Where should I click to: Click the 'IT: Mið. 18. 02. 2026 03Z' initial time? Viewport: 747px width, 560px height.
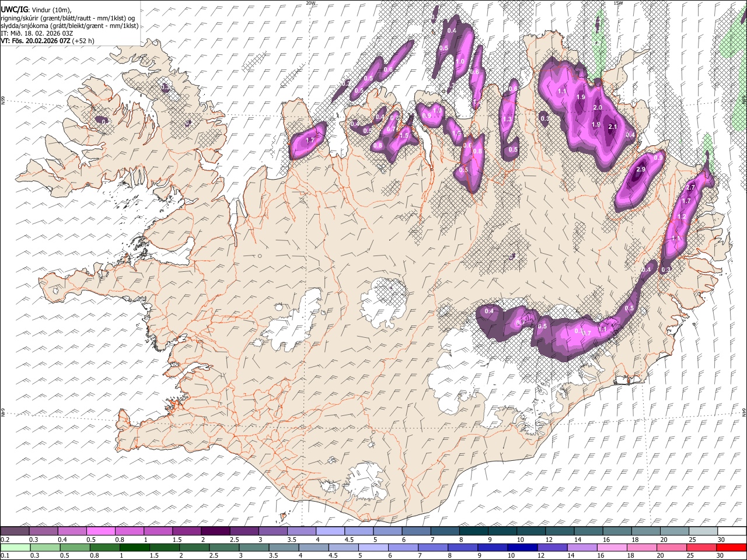pos(37,33)
